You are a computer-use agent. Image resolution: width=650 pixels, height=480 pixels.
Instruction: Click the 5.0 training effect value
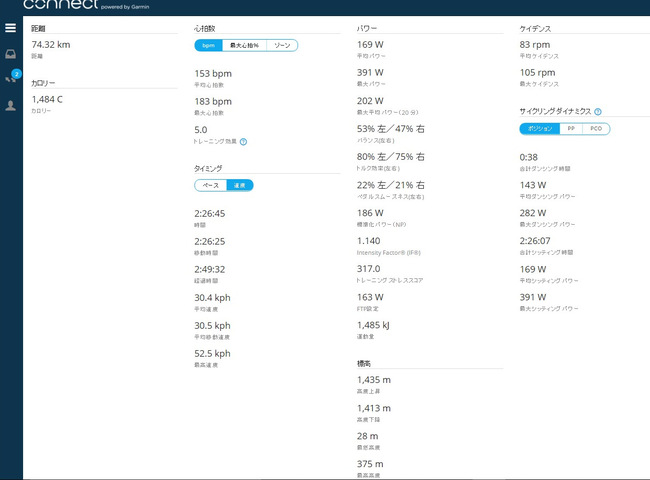201,130
